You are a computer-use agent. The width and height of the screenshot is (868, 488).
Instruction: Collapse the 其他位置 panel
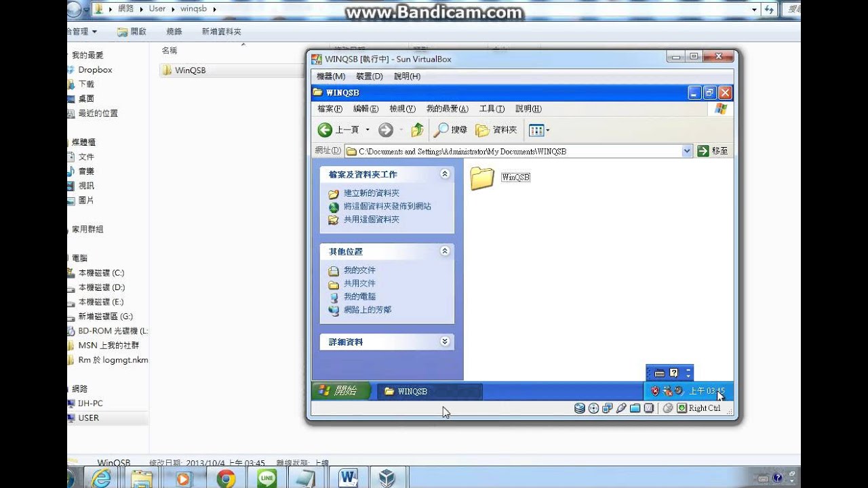coord(445,251)
